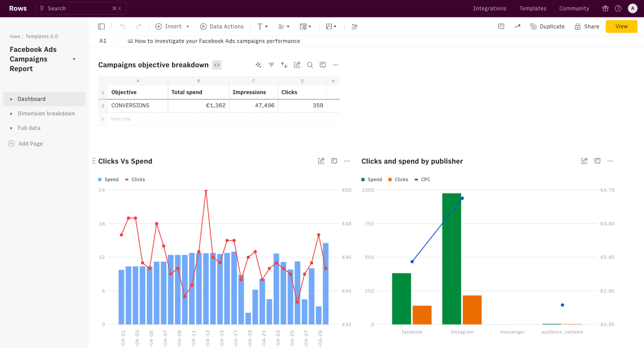The height and width of the screenshot is (348, 644).
Task: Toggle the alignment options in toolbar
Action: [283, 26]
